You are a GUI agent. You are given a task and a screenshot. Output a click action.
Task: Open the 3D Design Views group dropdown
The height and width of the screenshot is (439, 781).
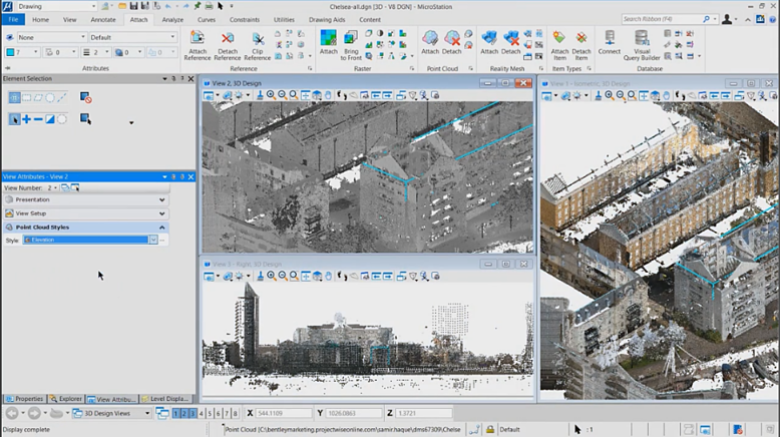111,414
